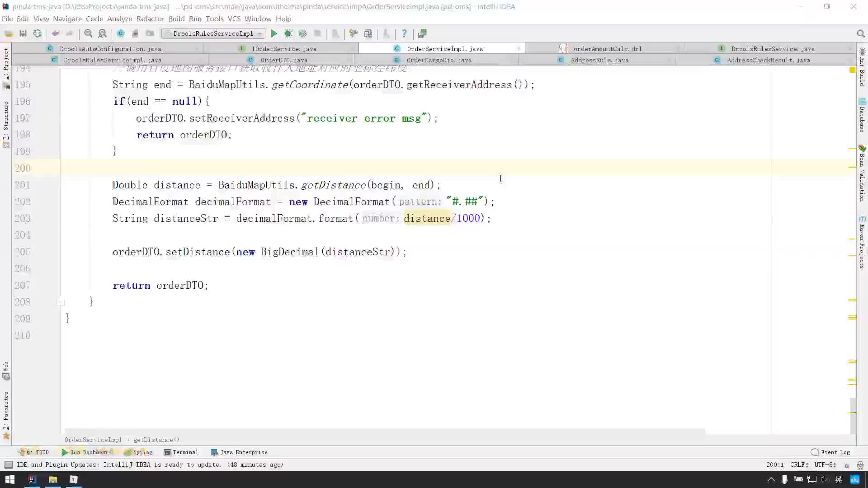Switch to OrderDTO.java tab
Image resolution: width=868 pixels, height=488 pixels.
pos(284,60)
